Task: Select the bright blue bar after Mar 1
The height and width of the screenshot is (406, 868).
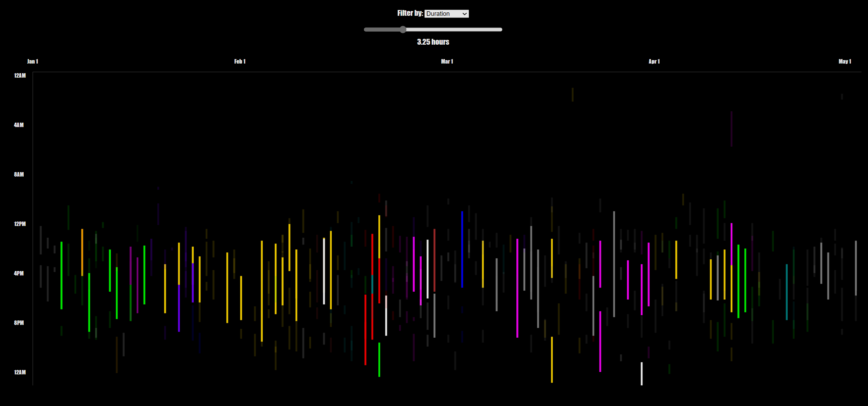Action: click(x=462, y=249)
